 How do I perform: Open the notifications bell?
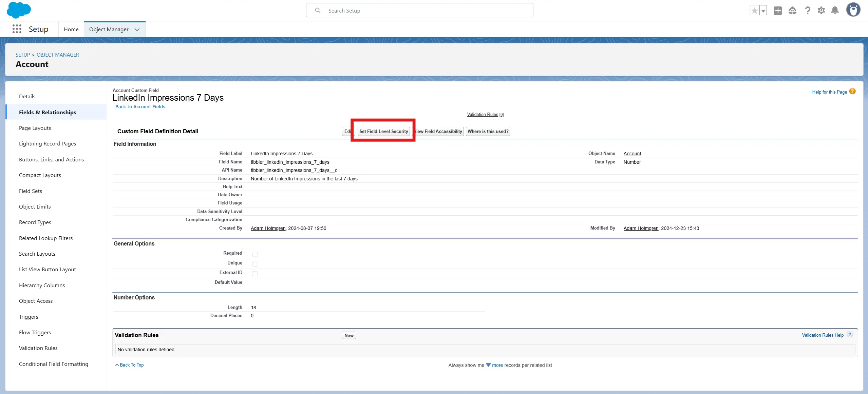coord(835,11)
